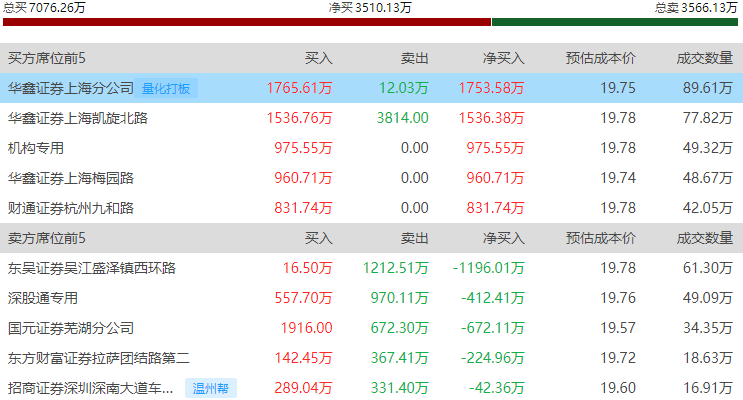This screenshot has height=400, width=743.
Task: Click net buy value 1753.58万
Action: click(491, 88)
